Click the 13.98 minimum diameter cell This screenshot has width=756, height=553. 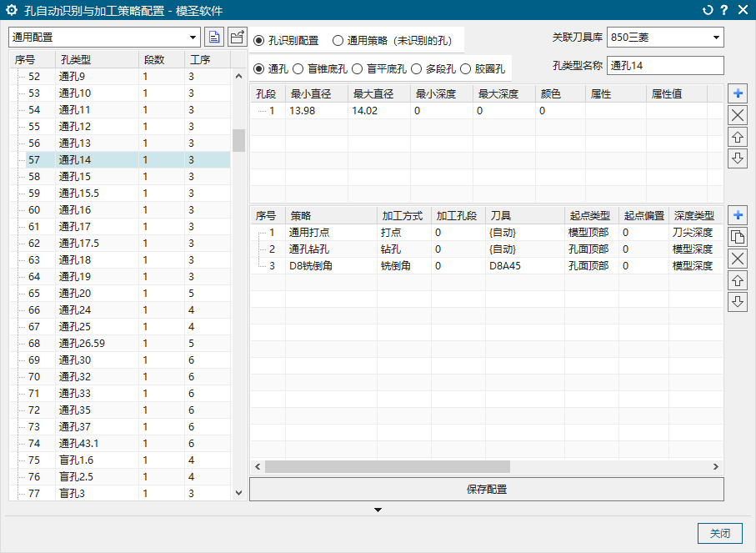point(317,110)
